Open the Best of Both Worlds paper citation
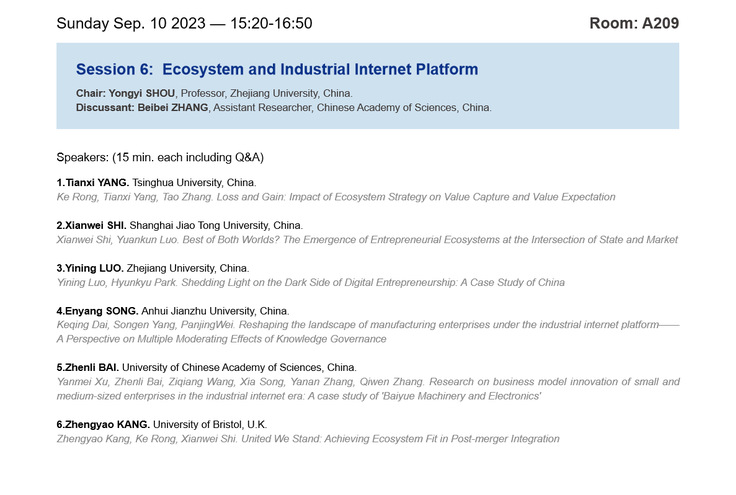This screenshot has height=495, width=736. pyautogui.click(x=367, y=240)
